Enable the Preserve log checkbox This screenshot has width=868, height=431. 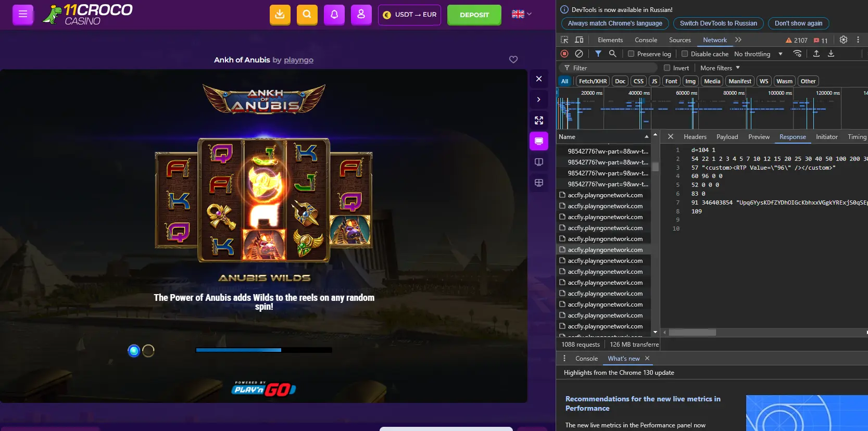631,54
